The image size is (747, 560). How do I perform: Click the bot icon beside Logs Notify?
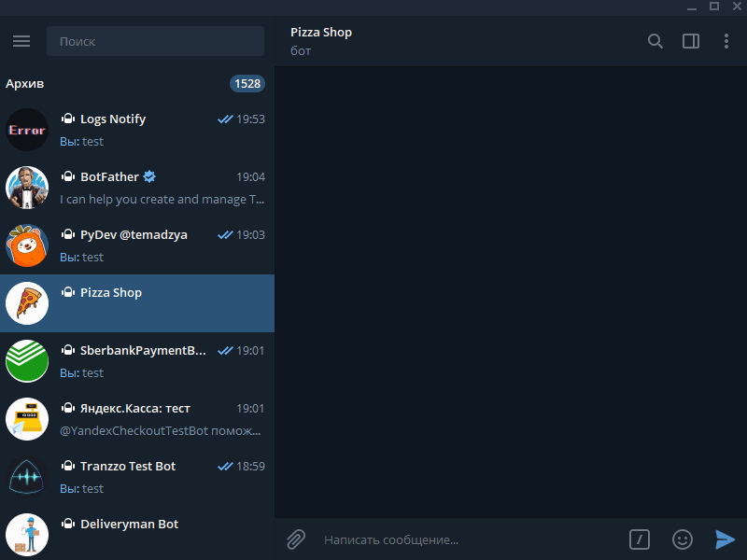tap(68, 119)
